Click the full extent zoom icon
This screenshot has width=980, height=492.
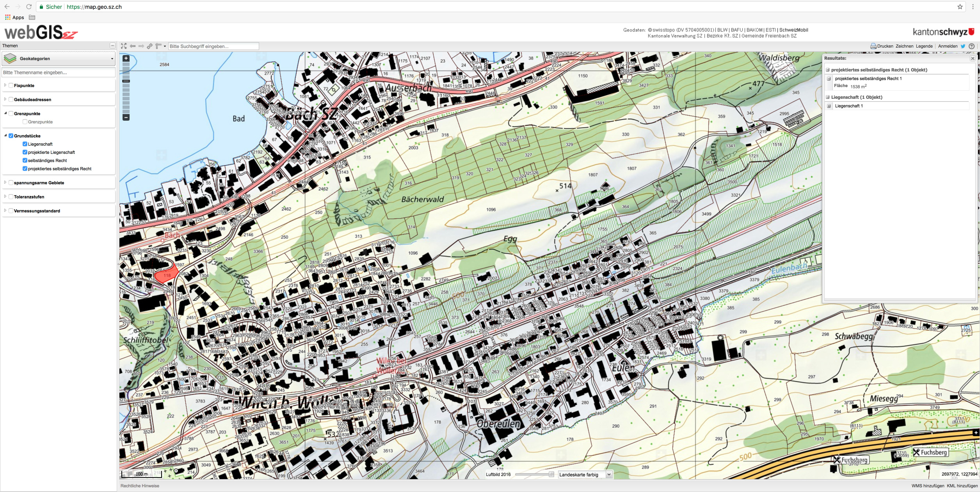(124, 46)
